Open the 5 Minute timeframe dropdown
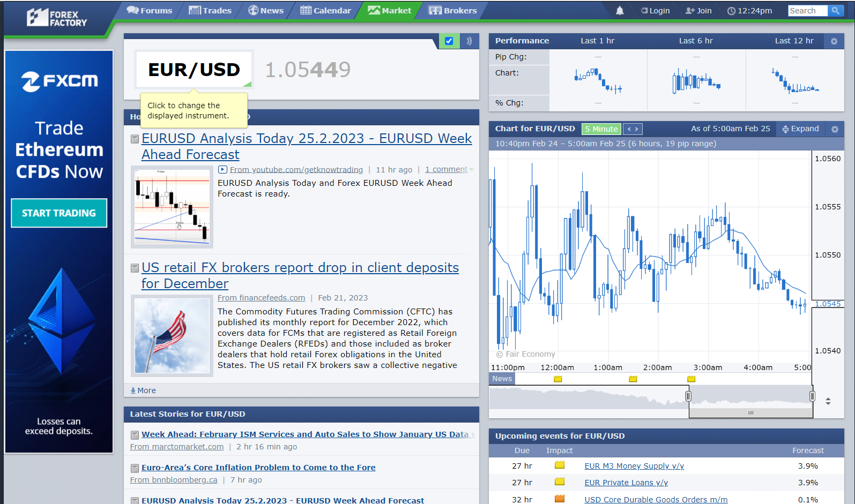Screen dimensions: 855x504 tap(601, 129)
